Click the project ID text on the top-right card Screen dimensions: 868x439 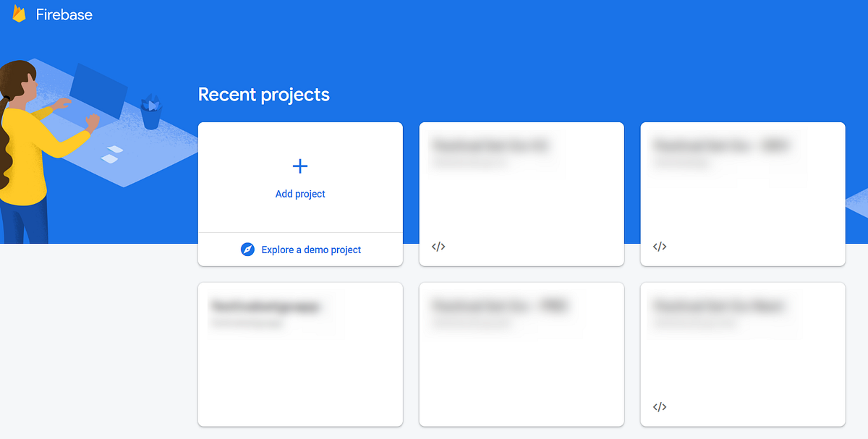[680, 163]
